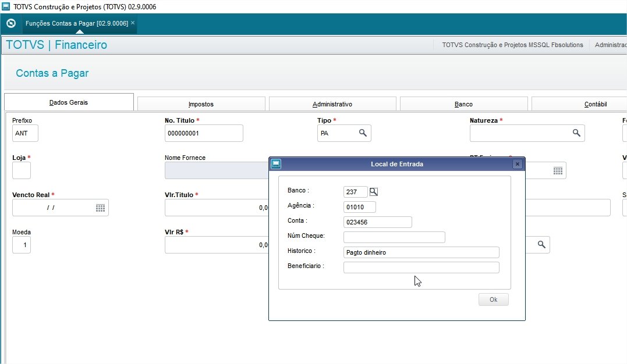627x364 pixels.
Task: Click the Historico field
Action: click(x=421, y=252)
